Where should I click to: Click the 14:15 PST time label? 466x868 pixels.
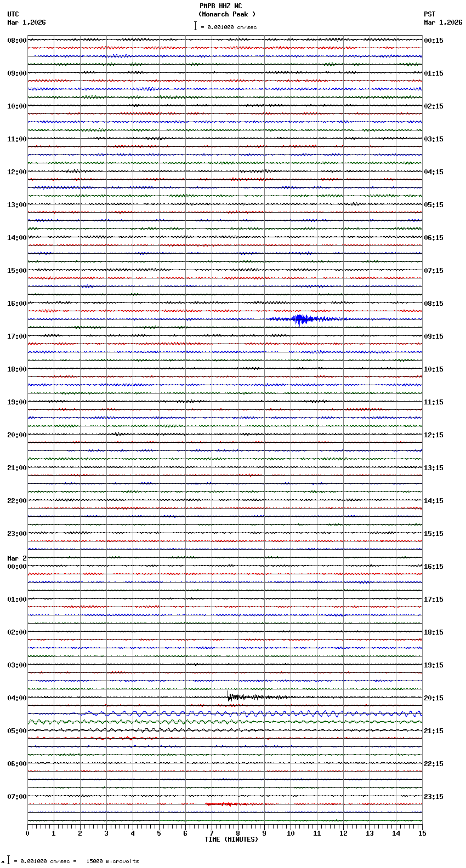434,501
